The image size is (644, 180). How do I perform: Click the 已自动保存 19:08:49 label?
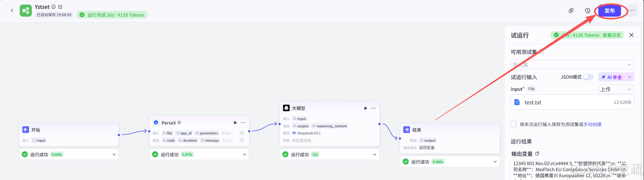pos(54,15)
